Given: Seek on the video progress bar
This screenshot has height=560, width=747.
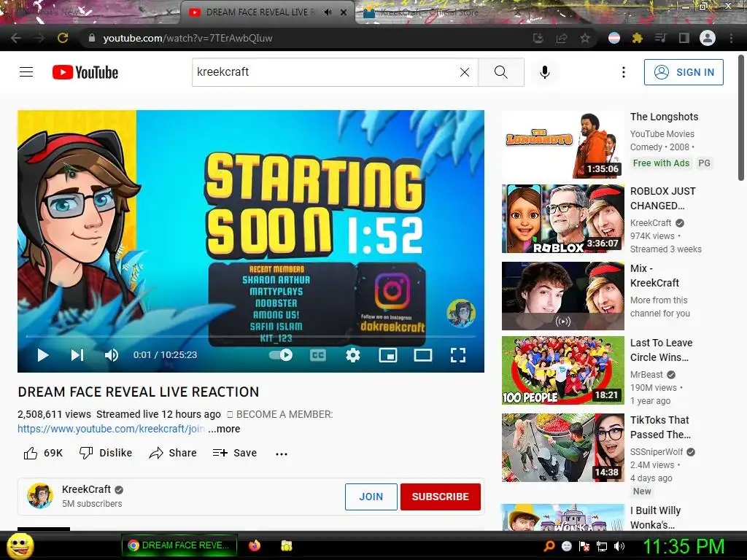Looking at the screenshot, I should coord(251,336).
